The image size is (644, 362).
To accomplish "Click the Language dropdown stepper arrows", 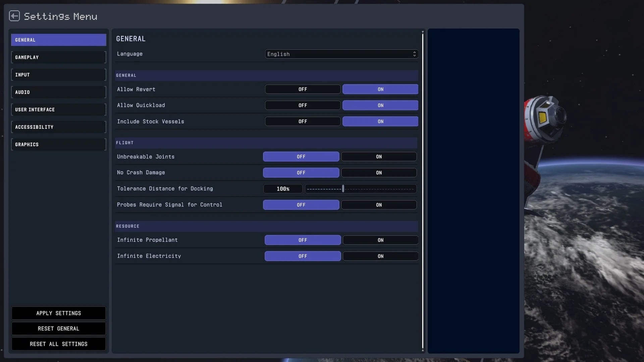I will (x=415, y=54).
